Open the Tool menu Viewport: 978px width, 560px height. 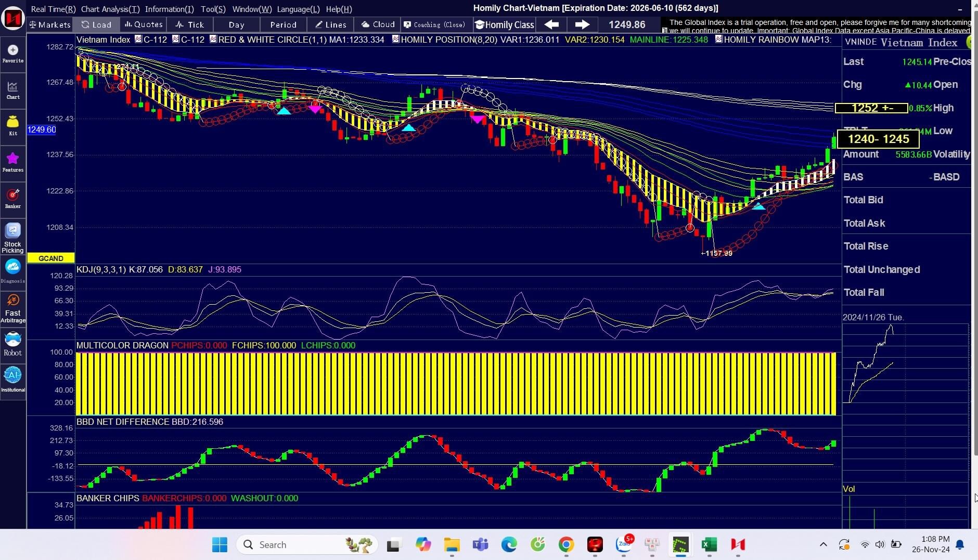[213, 9]
